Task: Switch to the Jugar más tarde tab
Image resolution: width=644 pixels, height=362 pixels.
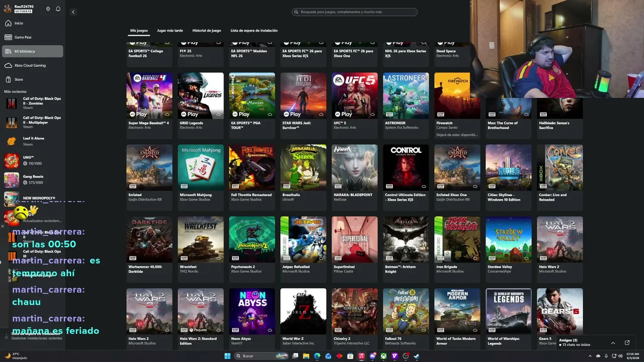Action: [170, 31]
